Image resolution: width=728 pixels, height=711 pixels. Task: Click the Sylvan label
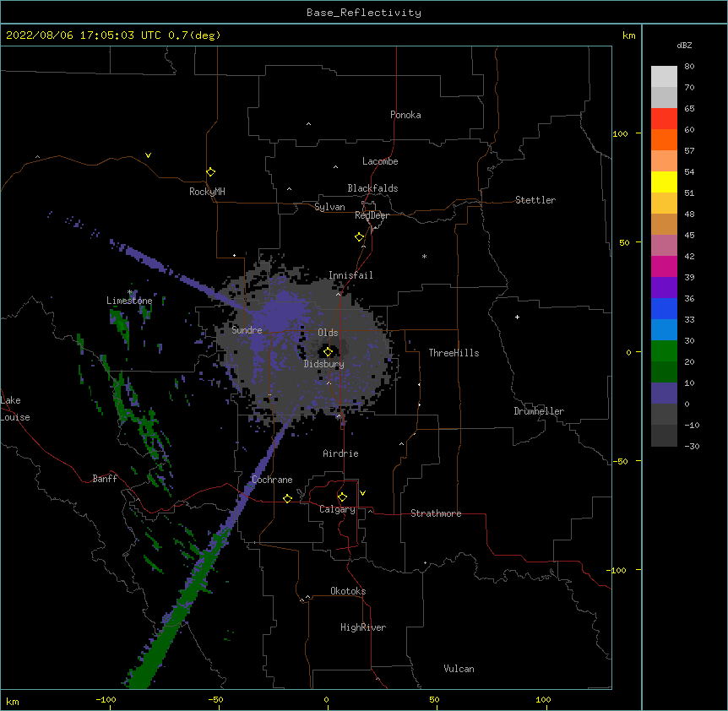coord(329,207)
